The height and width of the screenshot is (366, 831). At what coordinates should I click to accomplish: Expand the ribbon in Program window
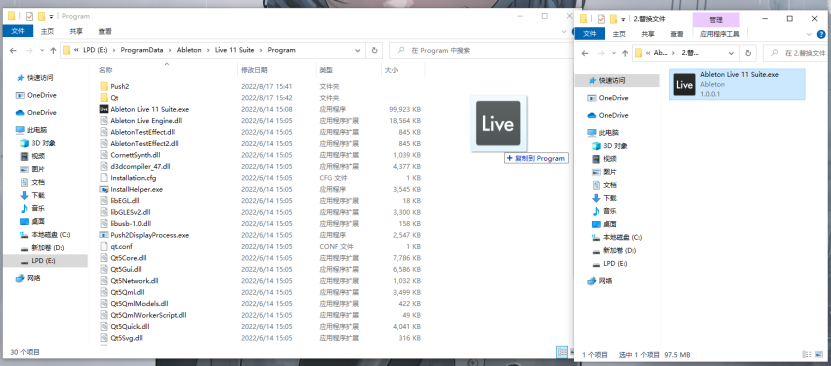564,32
